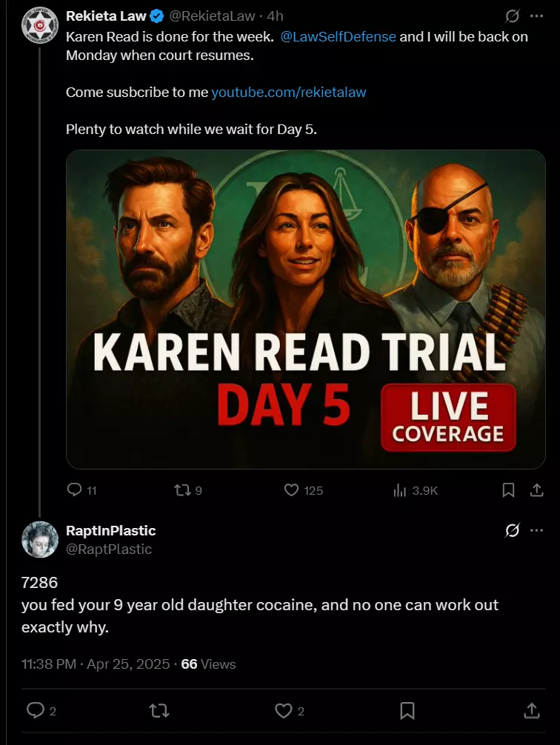This screenshot has height=745, width=560.
Task: Repost the RaptInPlastic reply
Action: click(159, 711)
